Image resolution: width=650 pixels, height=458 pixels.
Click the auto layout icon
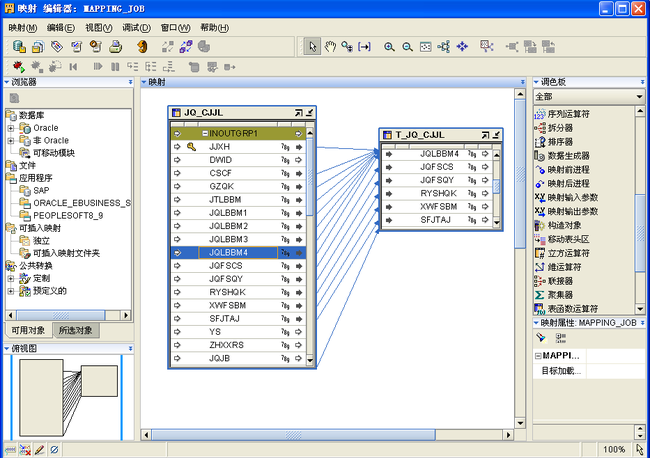pyautogui.click(x=444, y=46)
